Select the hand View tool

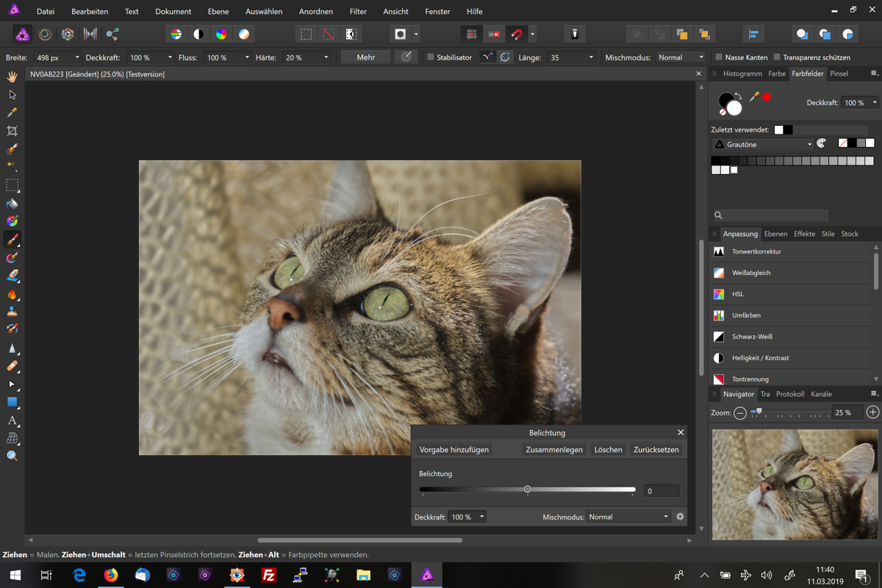[x=12, y=76]
